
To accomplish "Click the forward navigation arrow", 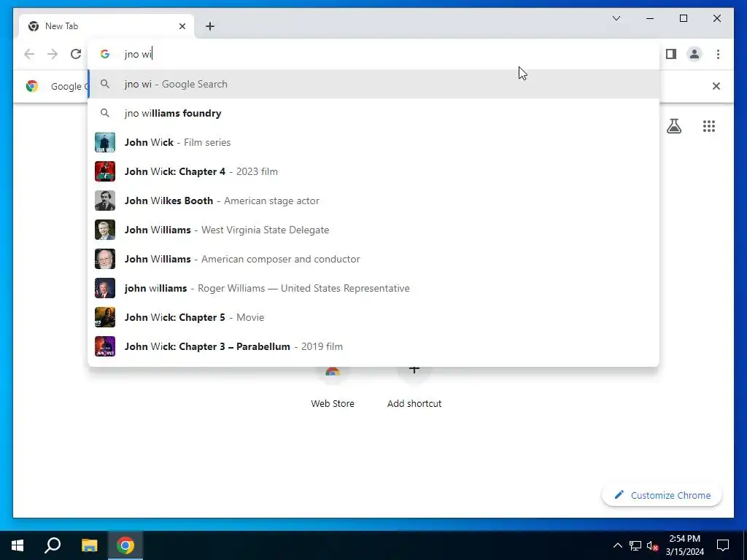I will click(53, 54).
